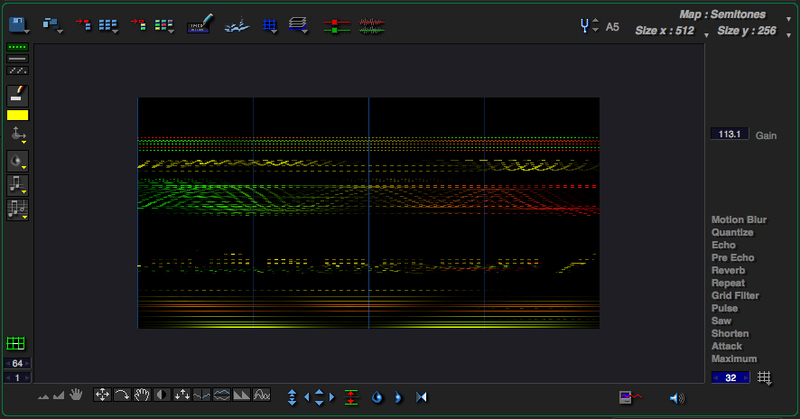This screenshot has height=419, width=800.
Task: Click the eraser brush tool icon
Action: point(17,93)
